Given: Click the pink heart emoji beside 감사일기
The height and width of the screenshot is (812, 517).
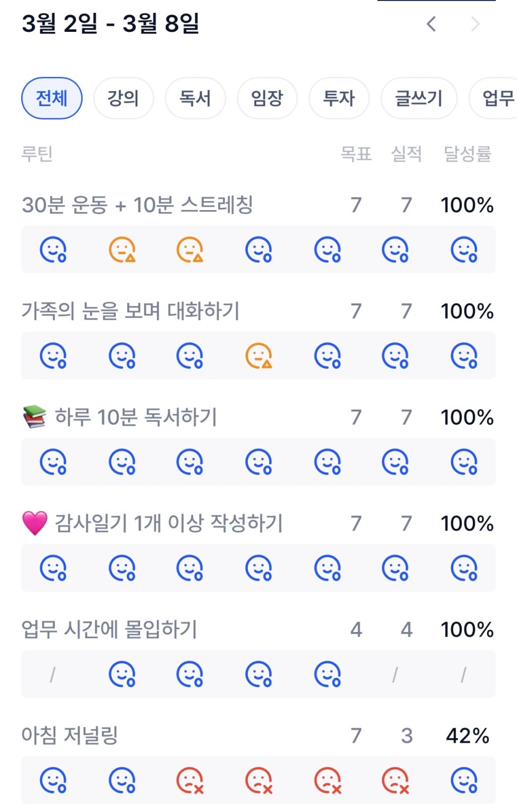Looking at the screenshot, I should pos(35,523).
